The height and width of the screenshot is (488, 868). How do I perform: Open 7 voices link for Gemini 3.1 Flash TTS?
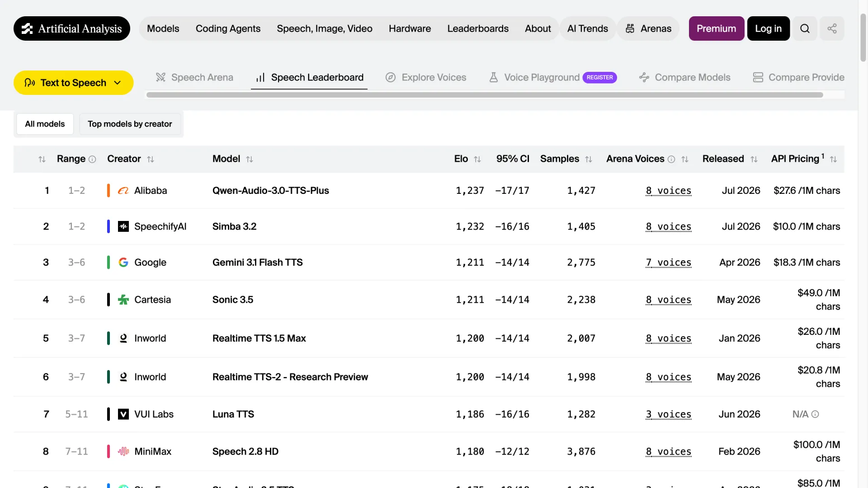669,263
